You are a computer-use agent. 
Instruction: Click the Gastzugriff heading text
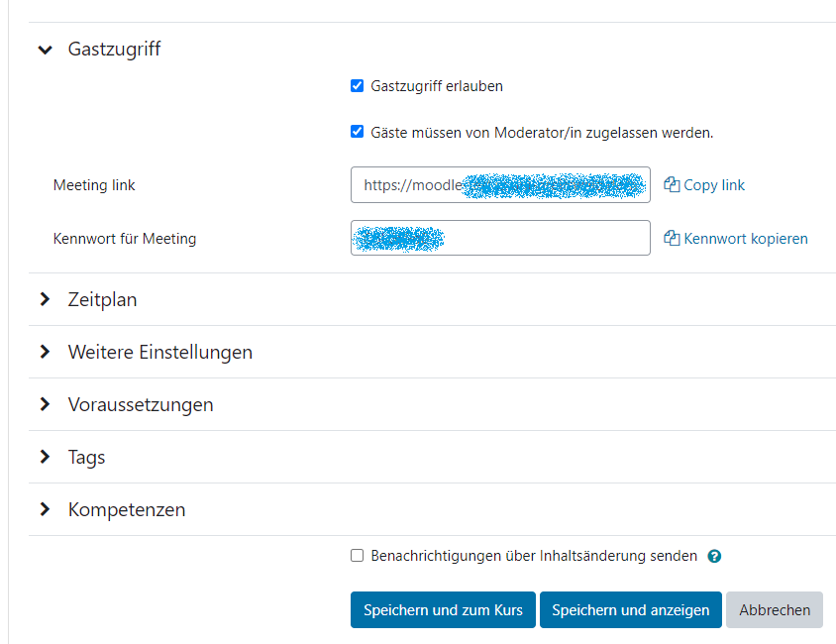pos(114,49)
